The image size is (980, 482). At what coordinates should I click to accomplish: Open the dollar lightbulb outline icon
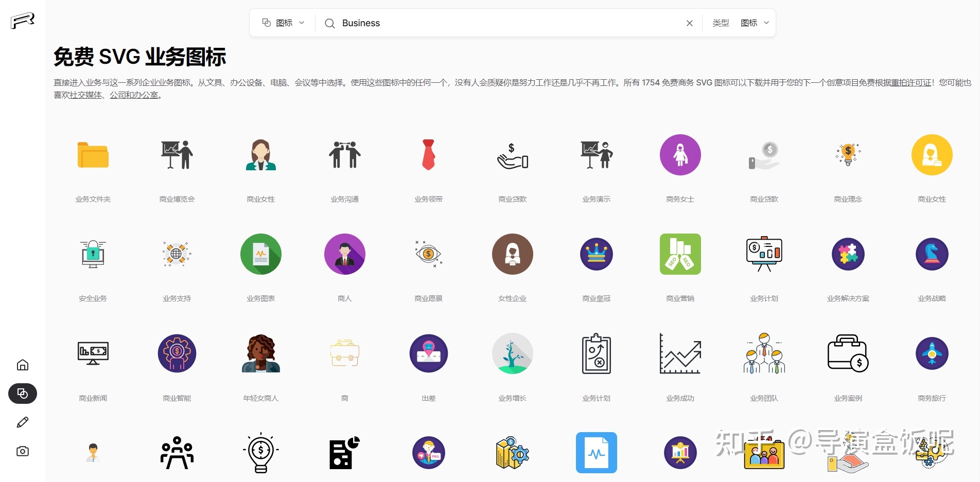[x=261, y=453]
